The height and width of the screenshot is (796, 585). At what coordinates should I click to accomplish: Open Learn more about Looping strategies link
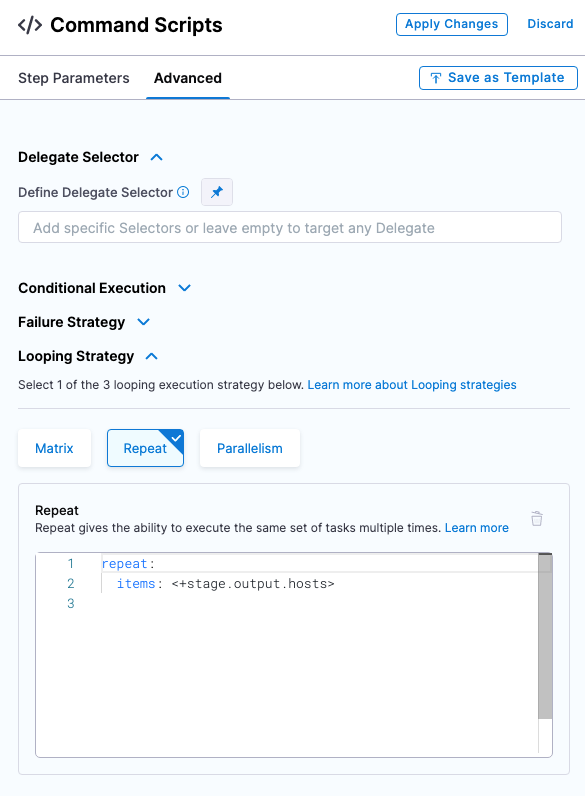click(x=412, y=385)
